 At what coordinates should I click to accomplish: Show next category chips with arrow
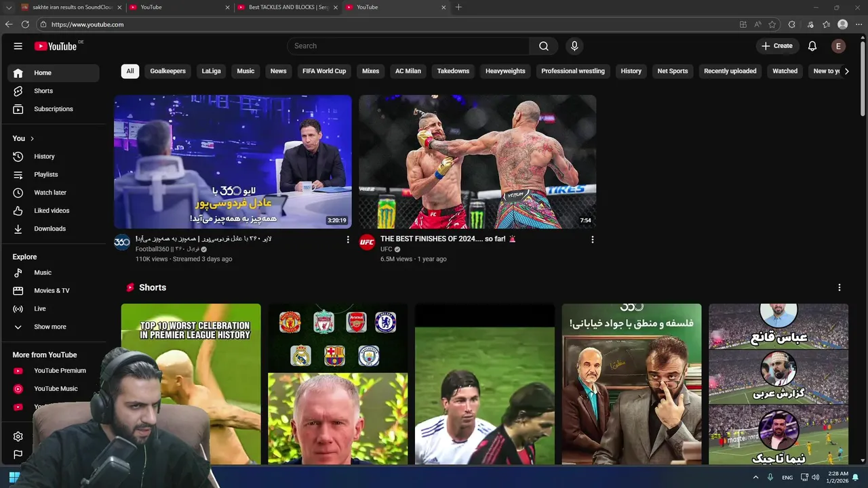846,71
